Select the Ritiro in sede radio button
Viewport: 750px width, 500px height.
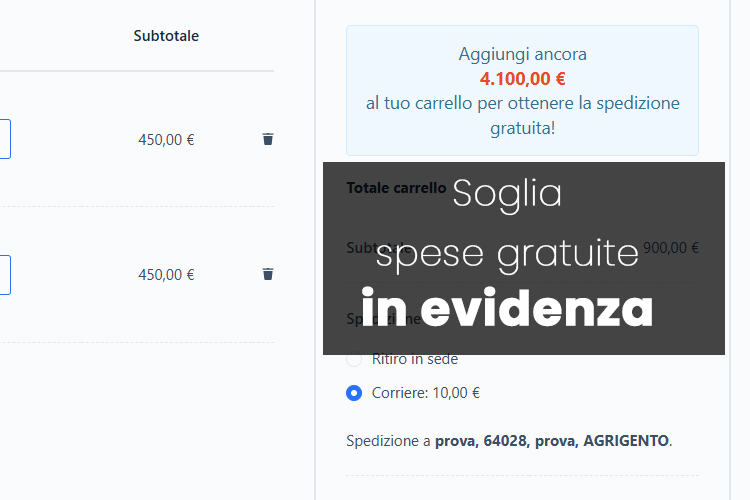click(354, 359)
